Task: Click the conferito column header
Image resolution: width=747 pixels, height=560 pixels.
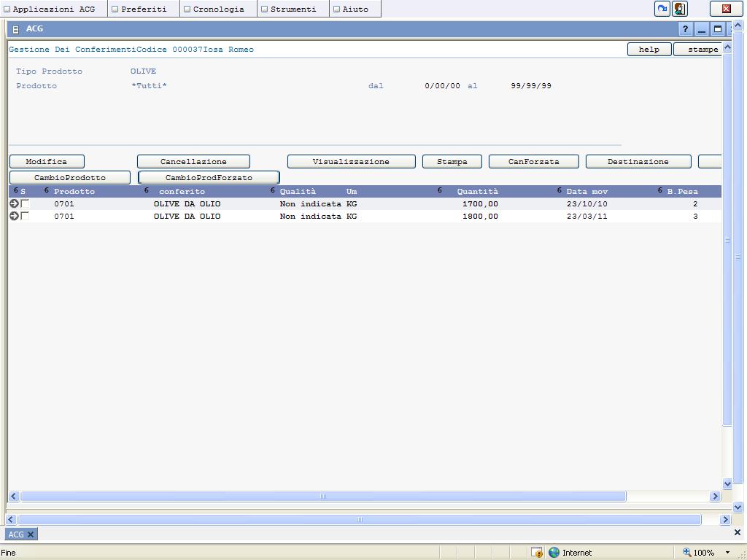Action: 182,192
